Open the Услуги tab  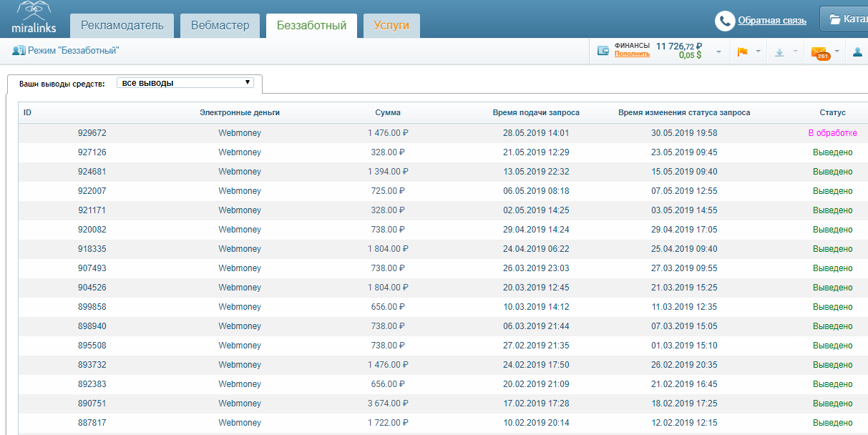[391, 26]
